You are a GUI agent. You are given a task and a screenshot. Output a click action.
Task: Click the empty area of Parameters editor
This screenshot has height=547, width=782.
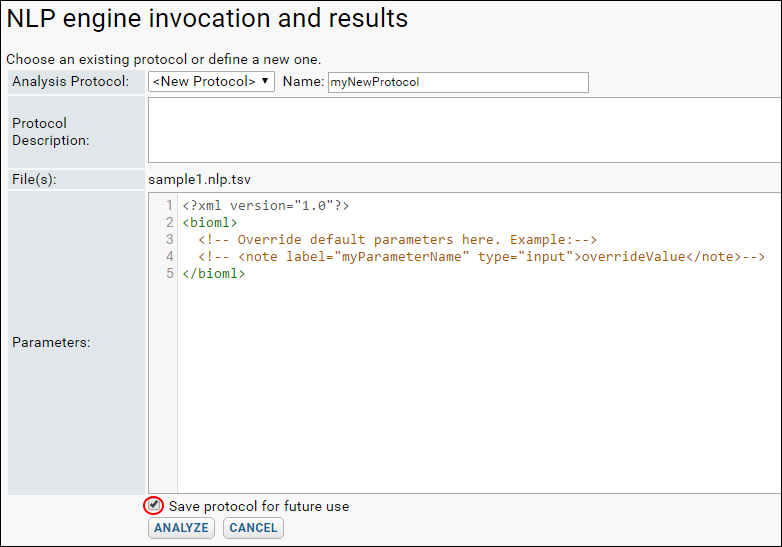479,389
